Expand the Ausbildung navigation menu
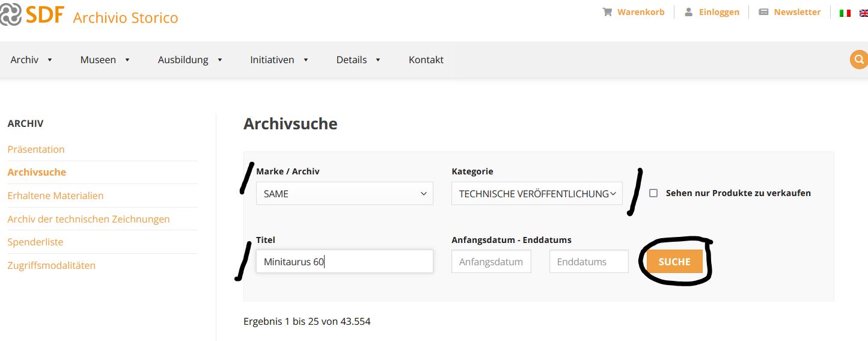The height and width of the screenshot is (341, 868). (190, 60)
